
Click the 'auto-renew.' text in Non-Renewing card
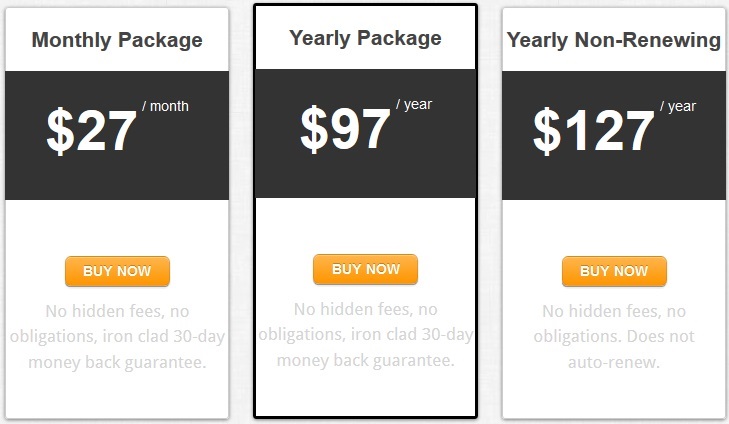(x=614, y=362)
